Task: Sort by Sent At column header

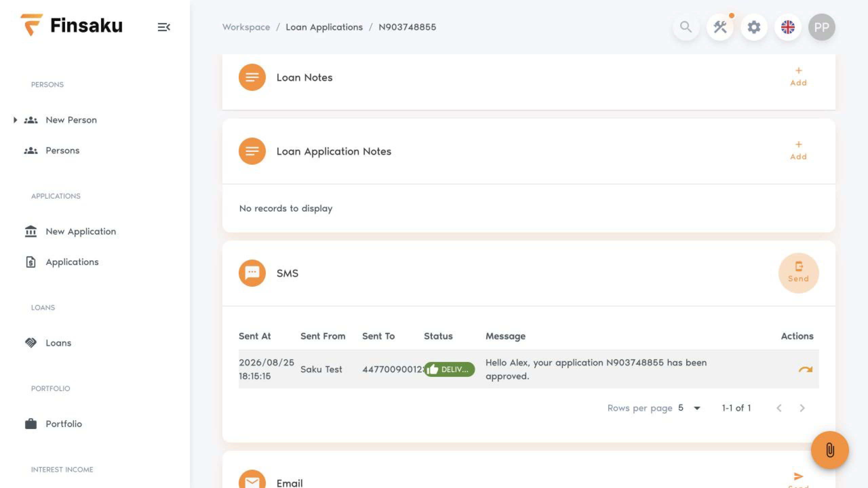Action: [x=255, y=336]
